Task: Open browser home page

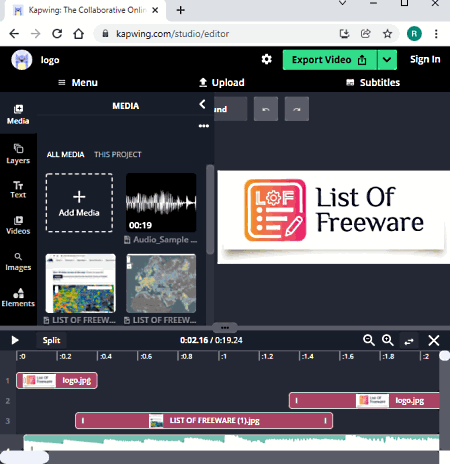Action: (79, 34)
